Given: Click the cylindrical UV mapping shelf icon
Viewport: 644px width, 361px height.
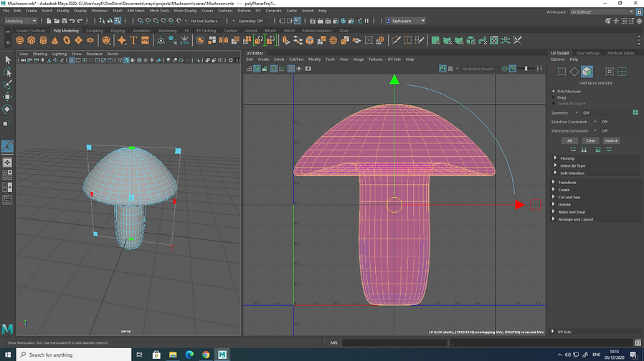Looking at the screenshot, I should (x=448, y=40).
